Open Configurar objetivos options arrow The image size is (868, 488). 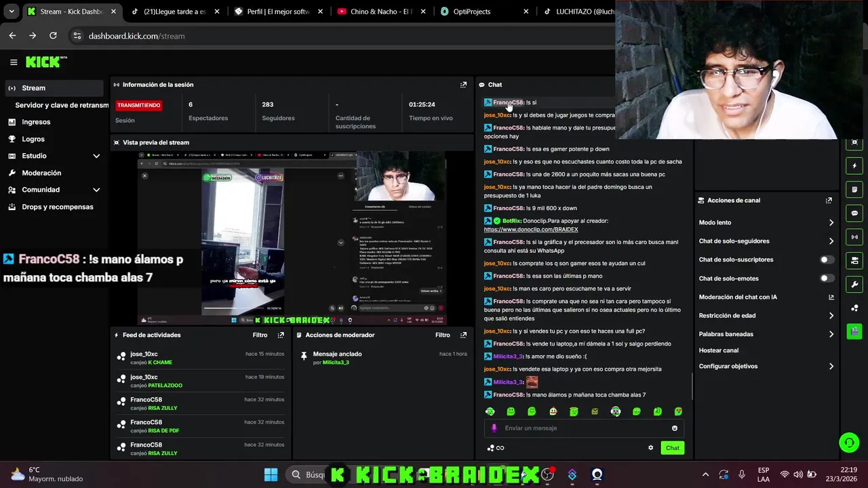pyautogui.click(x=831, y=367)
